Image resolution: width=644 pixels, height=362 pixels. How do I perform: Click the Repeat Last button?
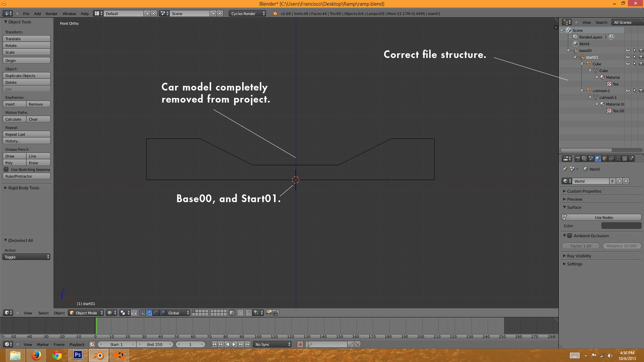[x=26, y=134]
